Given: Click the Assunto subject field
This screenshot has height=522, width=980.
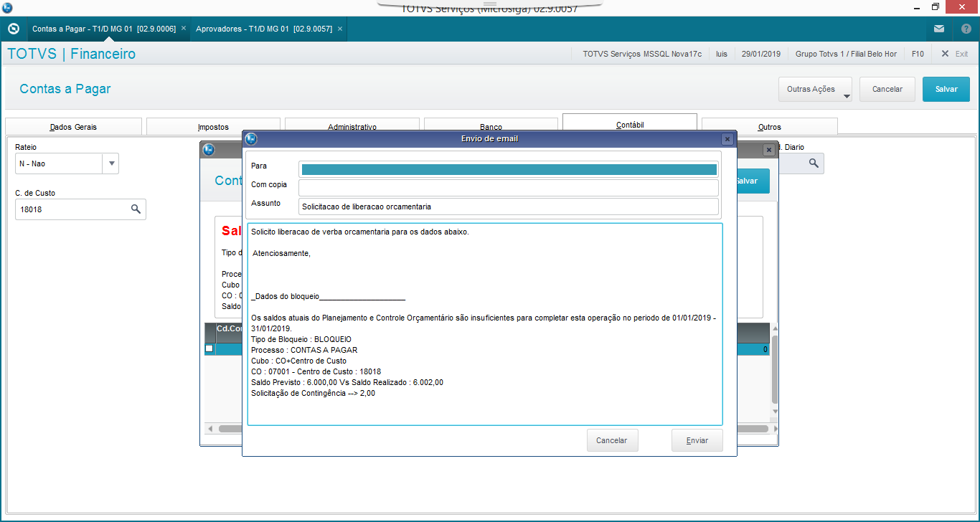Looking at the screenshot, I should point(509,207).
